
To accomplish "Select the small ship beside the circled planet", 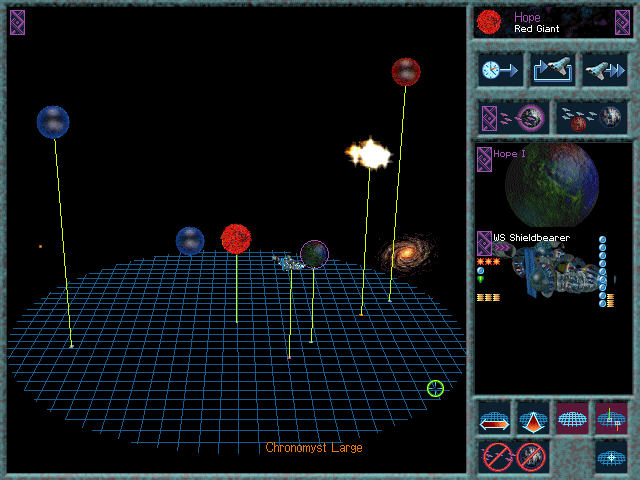I will 289,262.
